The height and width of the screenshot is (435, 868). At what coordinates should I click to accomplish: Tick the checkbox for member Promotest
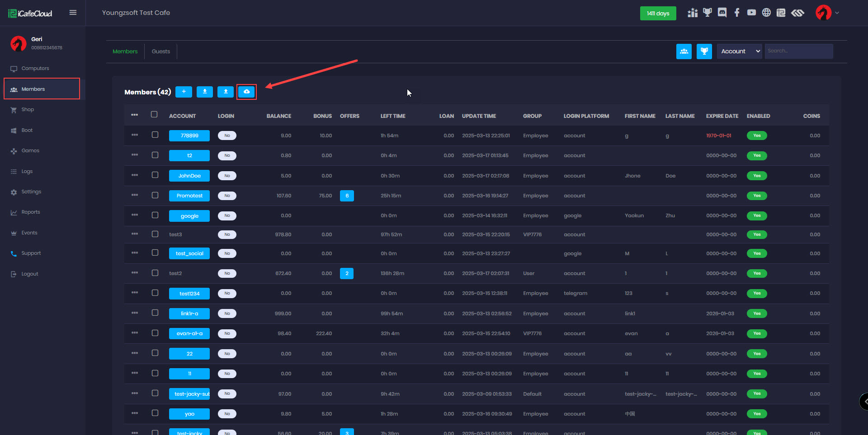[155, 195]
